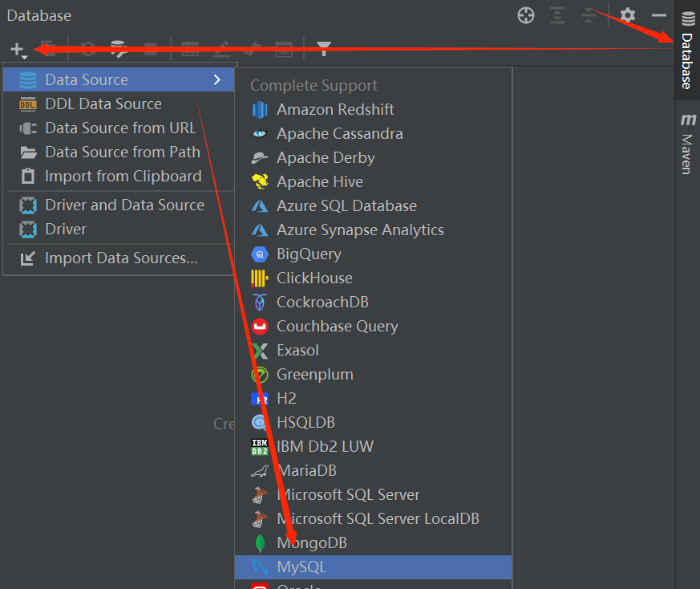This screenshot has height=589, width=700.
Task: Hide the Database tool window
Action: click(659, 15)
